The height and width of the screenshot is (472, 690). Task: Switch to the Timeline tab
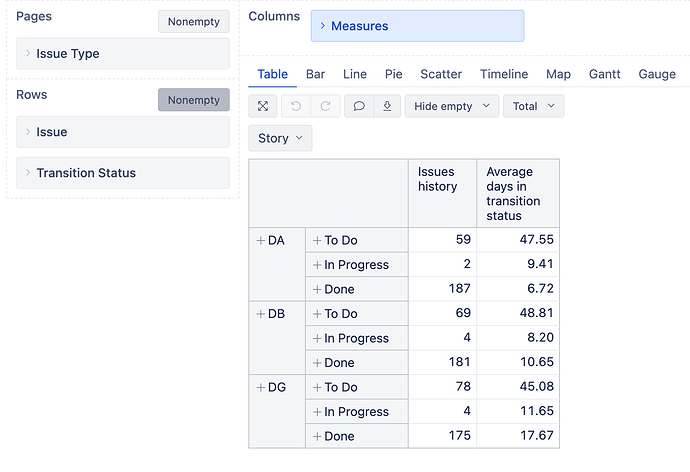(x=504, y=74)
